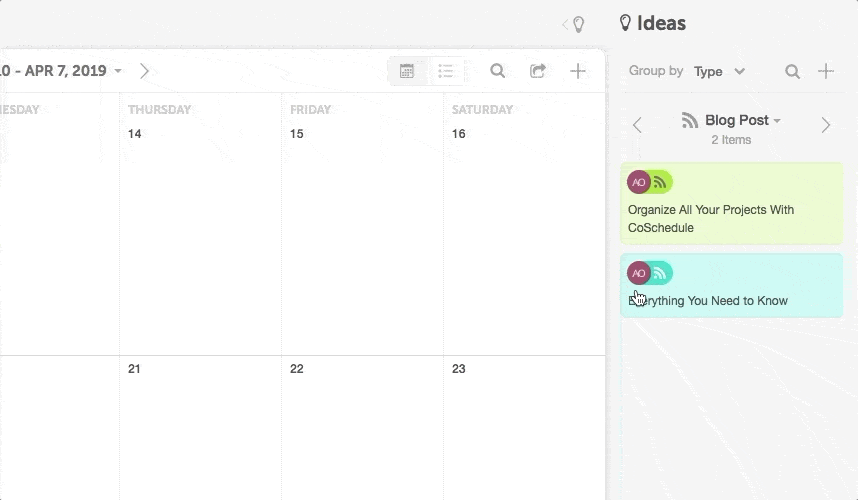Open calendar search with the magnifier icon
The height and width of the screenshot is (500, 858).
tap(497, 71)
